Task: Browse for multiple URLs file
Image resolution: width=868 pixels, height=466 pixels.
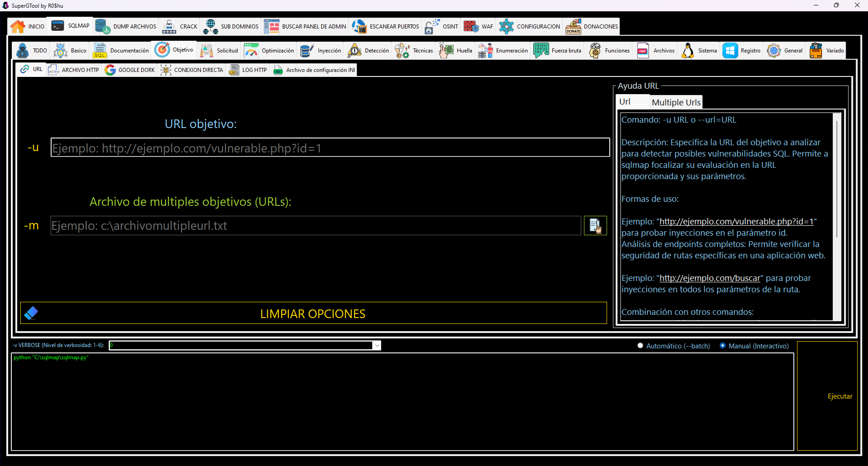Action: (595, 225)
